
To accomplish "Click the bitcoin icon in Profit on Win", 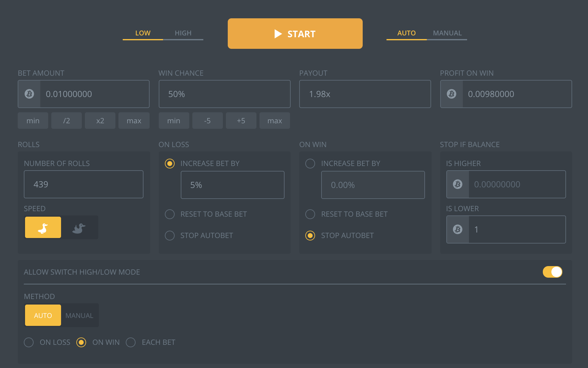I will pos(452,94).
